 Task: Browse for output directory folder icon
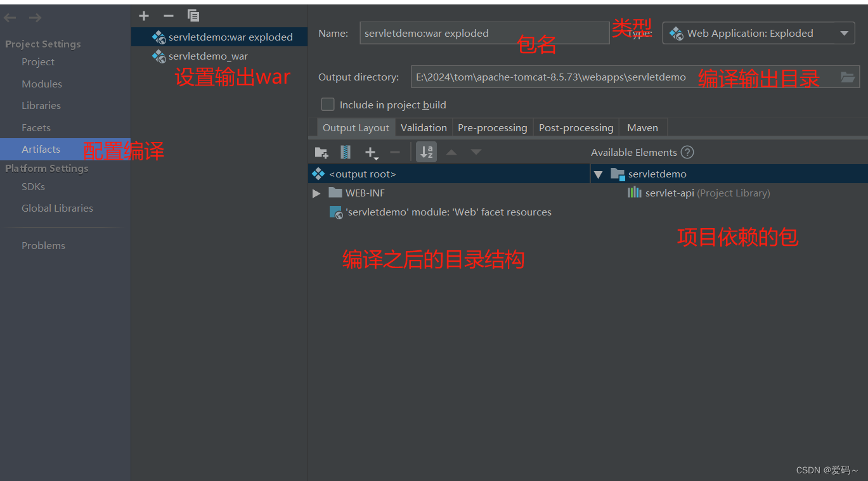tap(848, 77)
